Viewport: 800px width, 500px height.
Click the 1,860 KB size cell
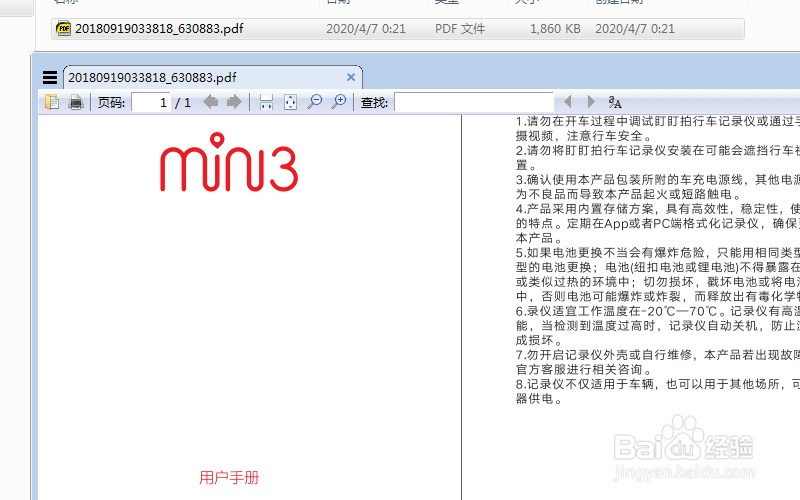click(x=555, y=29)
